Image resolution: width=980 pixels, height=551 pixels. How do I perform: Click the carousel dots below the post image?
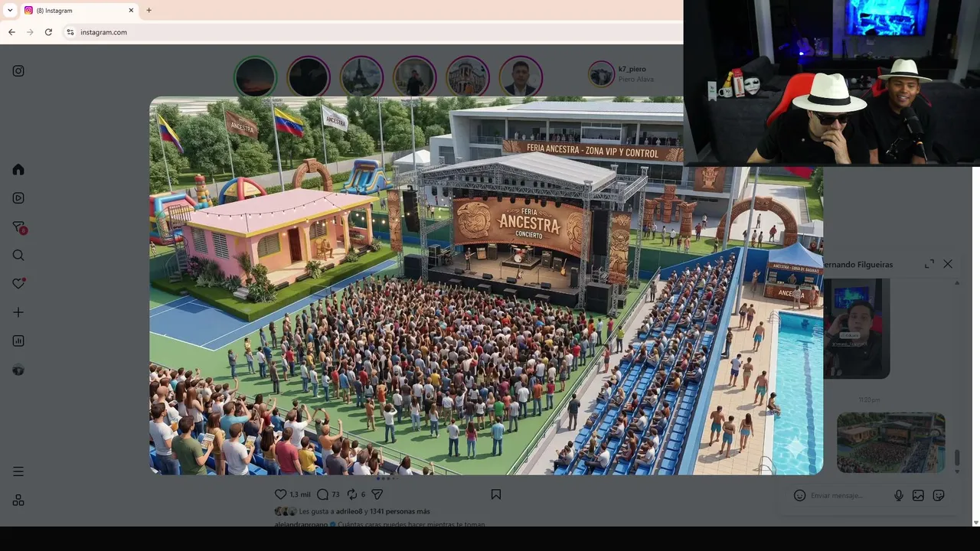tap(386, 478)
